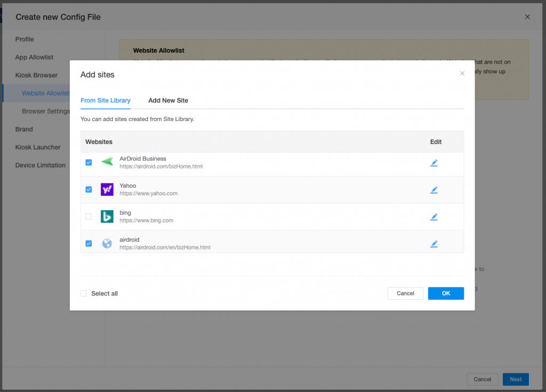
Task: Click the airdroid site name
Action: pyautogui.click(x=130, y=239)
